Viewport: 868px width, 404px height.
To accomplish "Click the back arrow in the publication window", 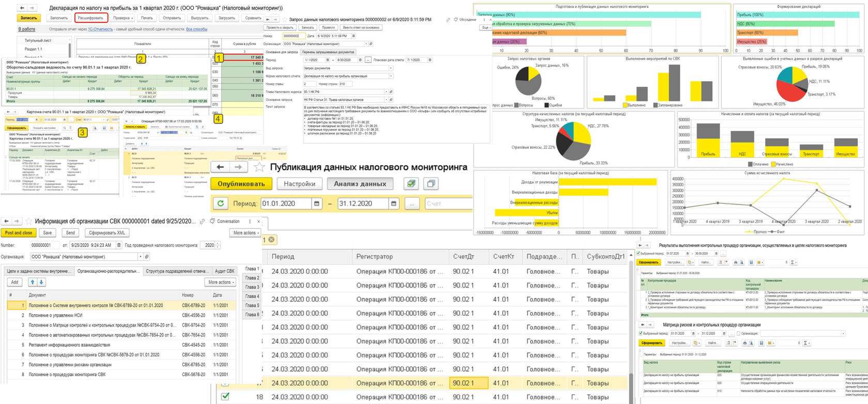I will point(220,167).
